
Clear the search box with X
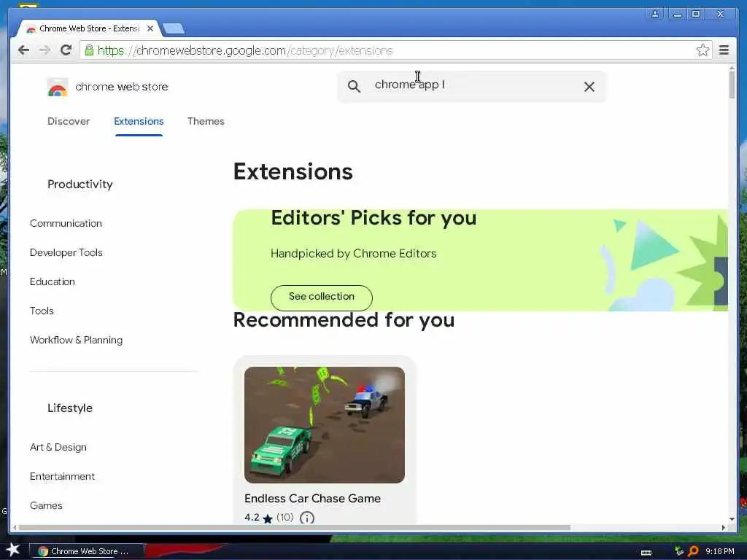click(589, 87)
